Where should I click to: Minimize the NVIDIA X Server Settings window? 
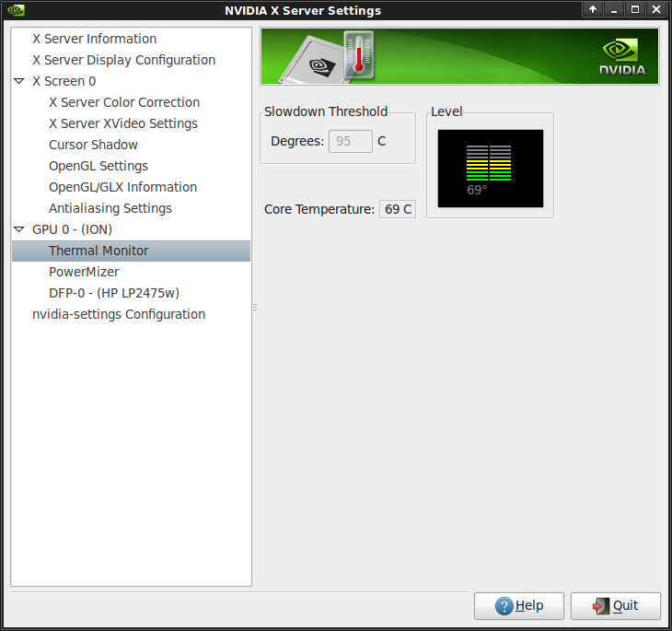click(x=614, y=9)
